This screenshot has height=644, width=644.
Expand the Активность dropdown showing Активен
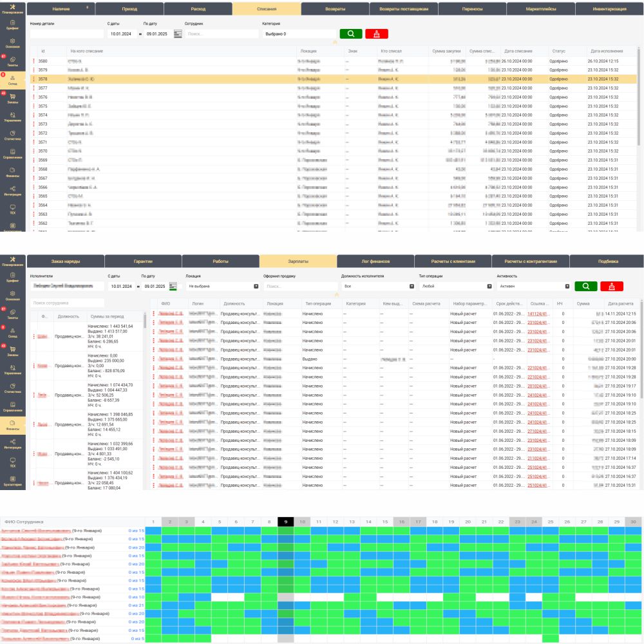533,286
